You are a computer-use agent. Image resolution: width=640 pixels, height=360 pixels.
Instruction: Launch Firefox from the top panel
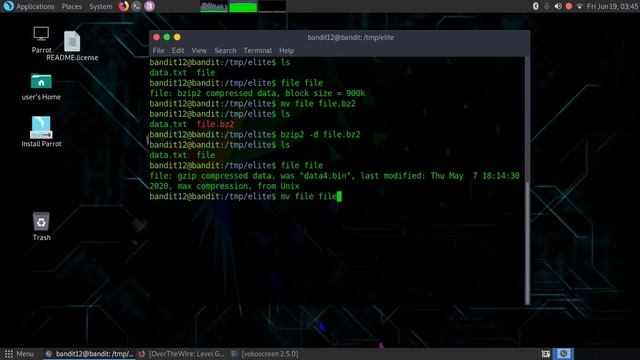click(124, 6)
